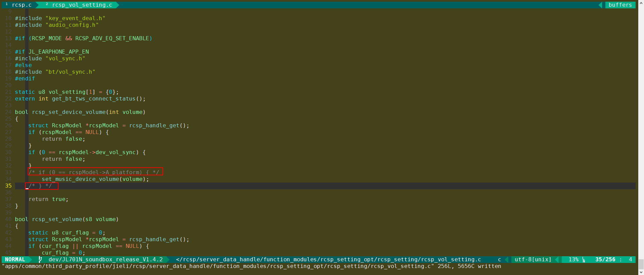This screenshot has width=644, height=275.
Task: Click 'if (rcspModel == NULL) {' on line 27
Action: (x=68, y=132)
